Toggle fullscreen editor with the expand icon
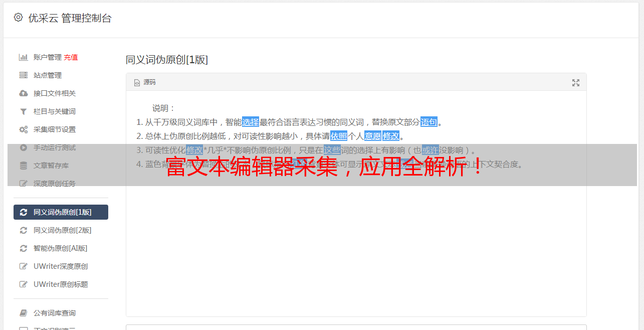The height and width of the screenshot is (330, 644). pyautogui.click(x=576, y=83)
